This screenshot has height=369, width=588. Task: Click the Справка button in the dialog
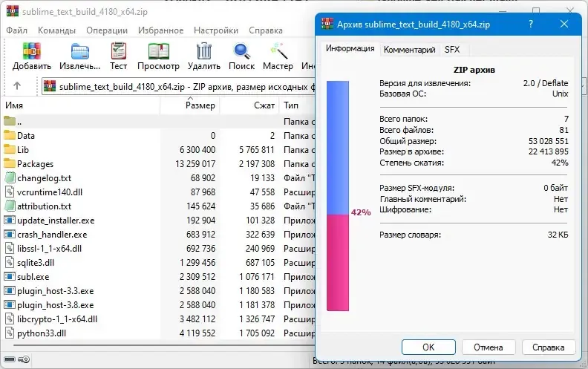click(548, 347)
